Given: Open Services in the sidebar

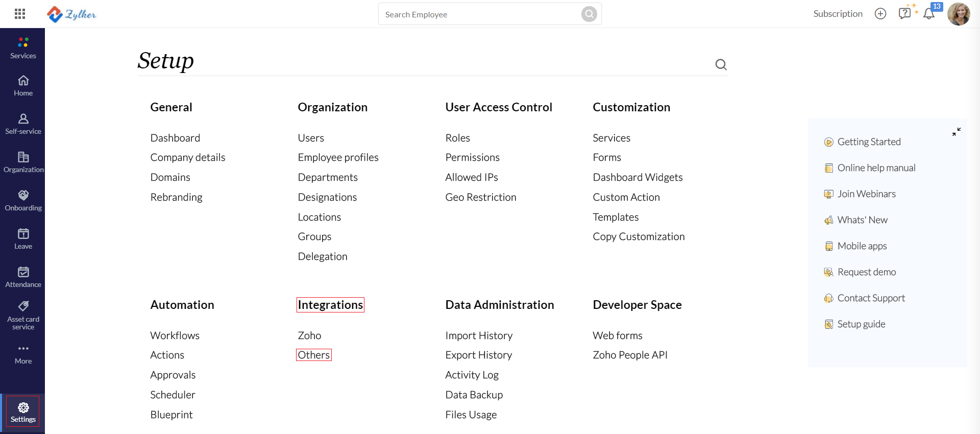Looking at the screenshot, I should point(23,48).
